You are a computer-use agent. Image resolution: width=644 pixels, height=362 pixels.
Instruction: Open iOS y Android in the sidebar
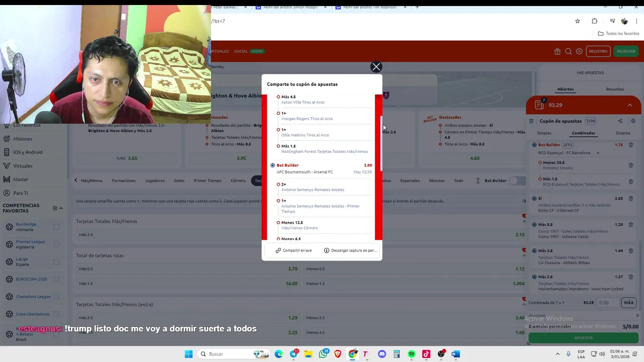point(28,152)
